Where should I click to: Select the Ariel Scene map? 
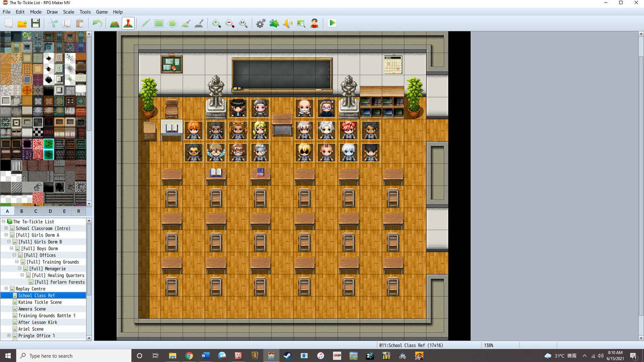31,329
